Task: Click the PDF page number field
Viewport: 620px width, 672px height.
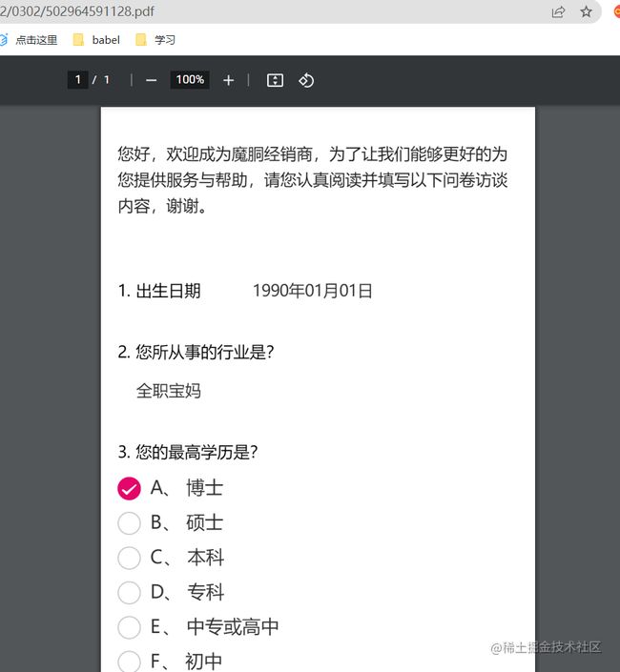Action: click(x=77, y=80)
